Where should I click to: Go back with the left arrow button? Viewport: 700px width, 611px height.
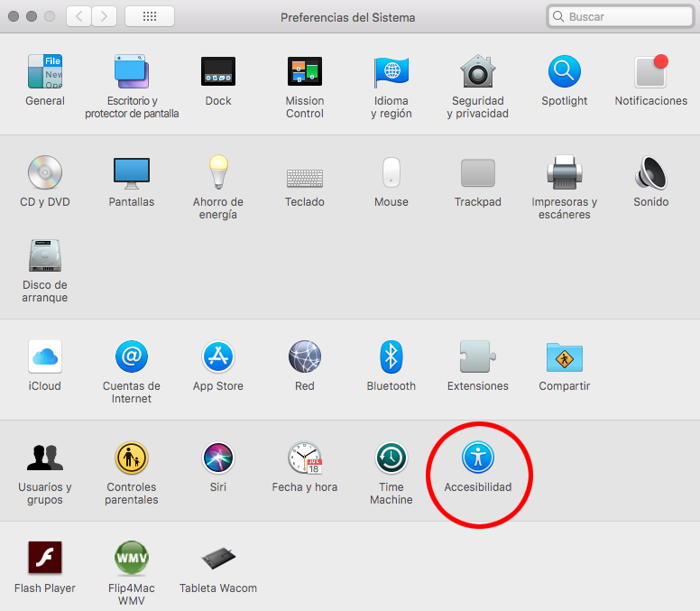(79, 16)
